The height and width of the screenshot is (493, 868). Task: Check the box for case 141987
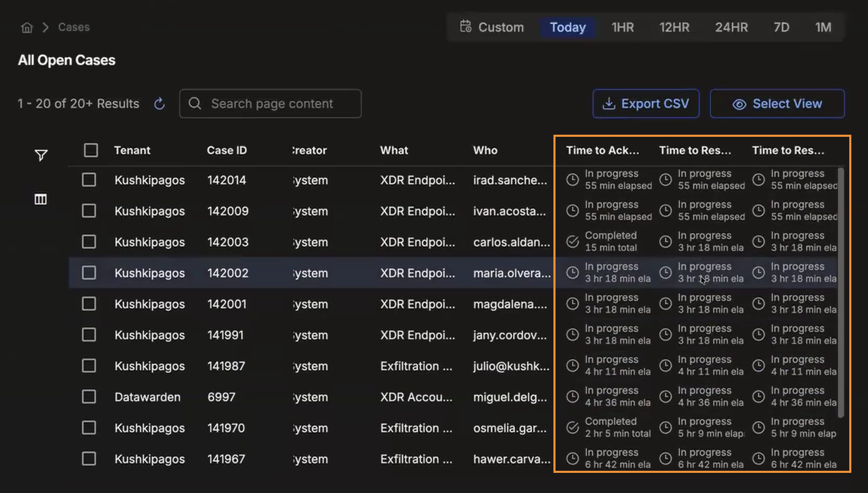(89, 366)
